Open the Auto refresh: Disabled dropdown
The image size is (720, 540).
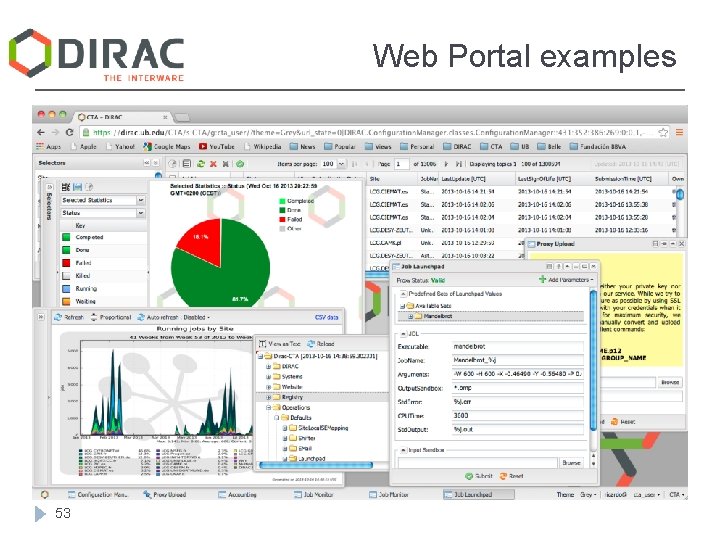coord(179,317)
